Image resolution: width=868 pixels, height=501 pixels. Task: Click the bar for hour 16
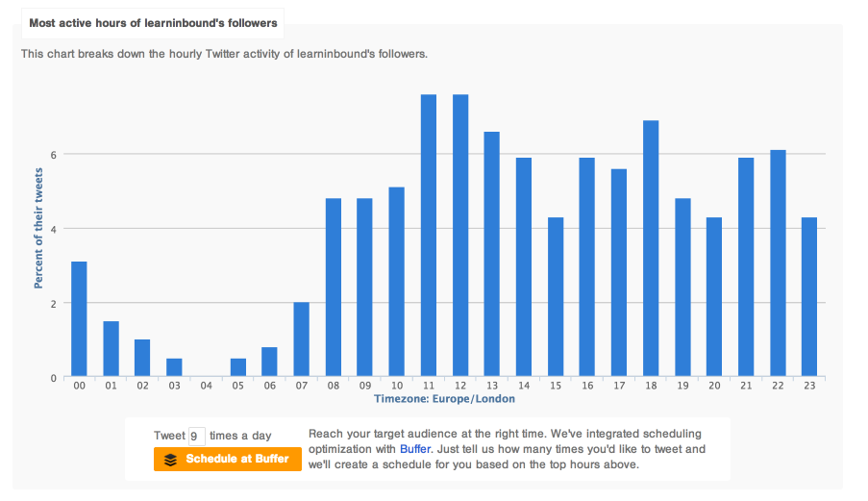(x=586, y=267)
